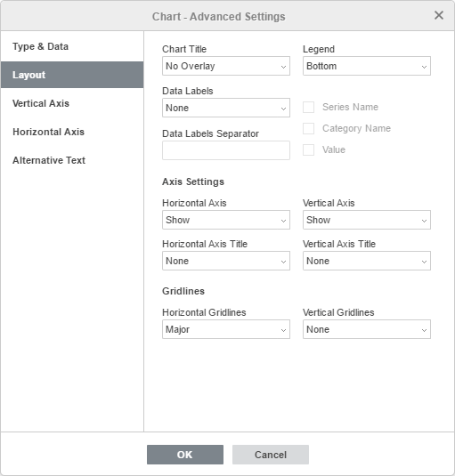
Task: Expand the Data Labels dropdown
Action: coord(226,108)
